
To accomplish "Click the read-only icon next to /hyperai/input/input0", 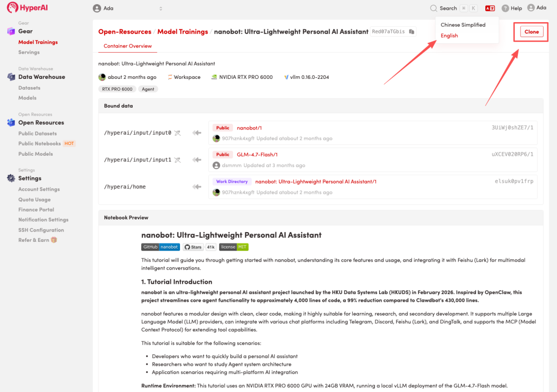I will 177,133.
